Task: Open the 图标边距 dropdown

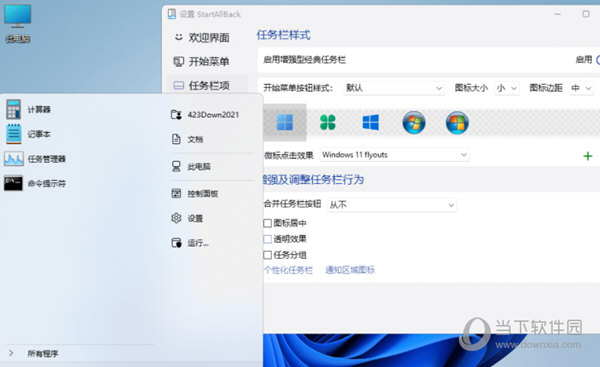Action: 581,88
